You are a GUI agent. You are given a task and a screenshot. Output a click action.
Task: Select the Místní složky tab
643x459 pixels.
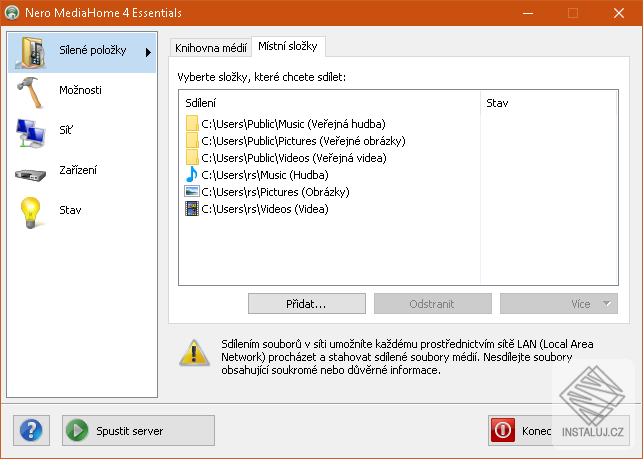pos(288,46)
